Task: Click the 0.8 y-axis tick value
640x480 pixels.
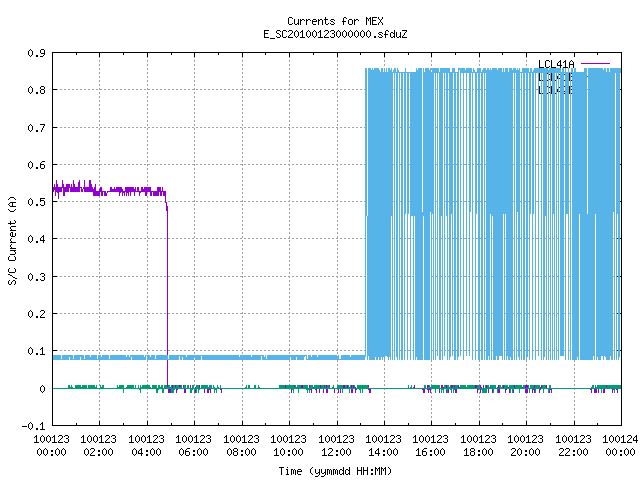Action: (x=37, y=90)
